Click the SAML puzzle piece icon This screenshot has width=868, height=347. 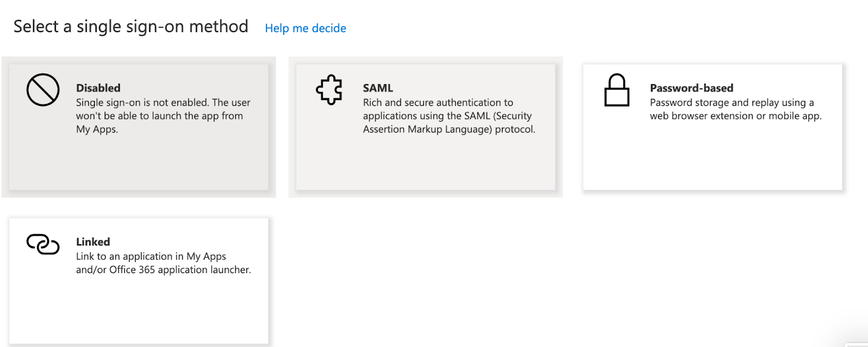(x=329, y=90)
